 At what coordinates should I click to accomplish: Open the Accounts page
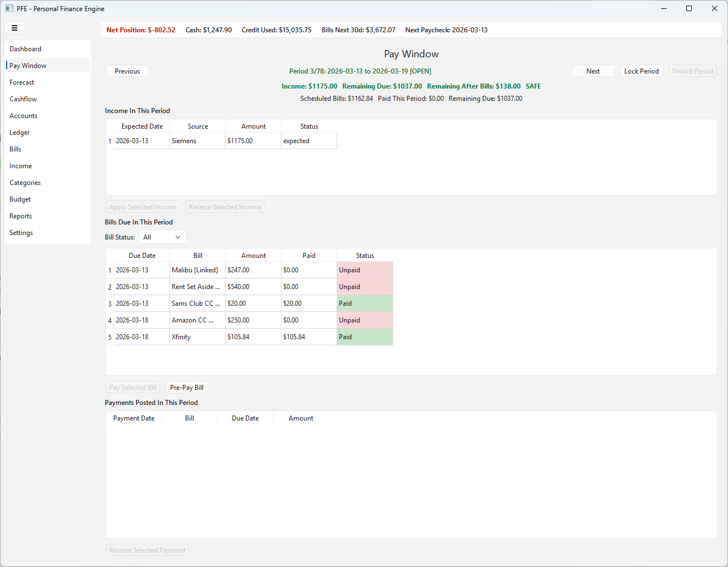tap(23, 115)
